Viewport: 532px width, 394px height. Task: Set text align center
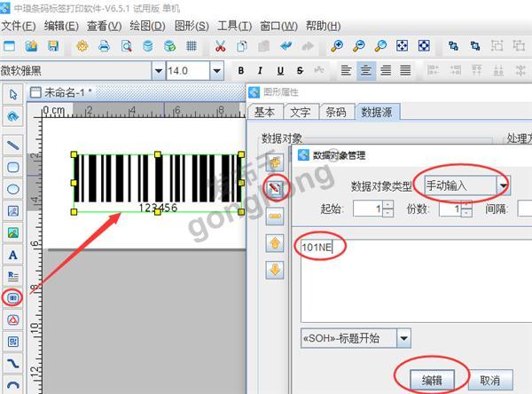pyautogui.click(x=365, y=71)
